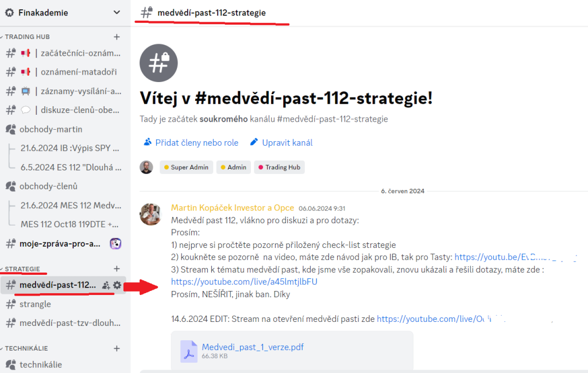Add channel with plus in TRADING HUB

tap(117, 37)
